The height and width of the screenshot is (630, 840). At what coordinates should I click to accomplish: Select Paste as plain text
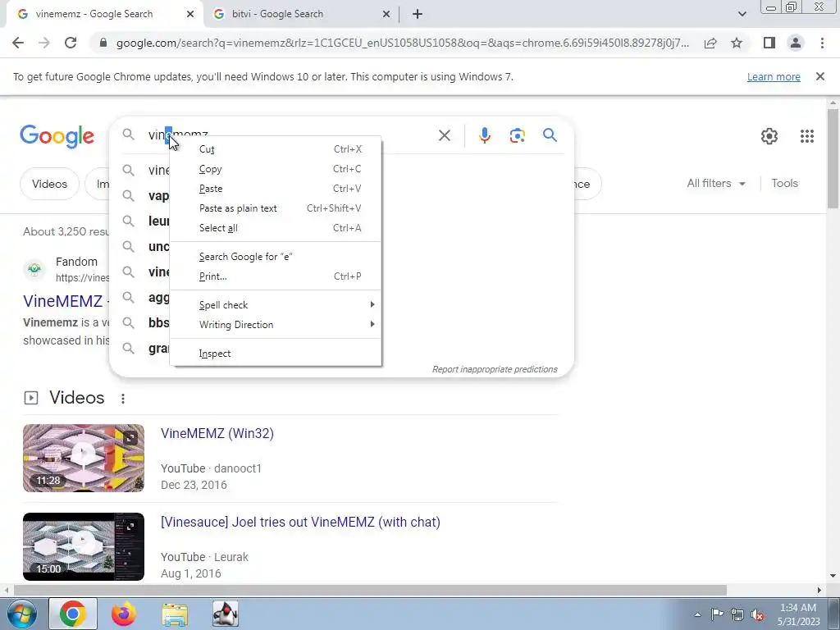tap(276, 208)
